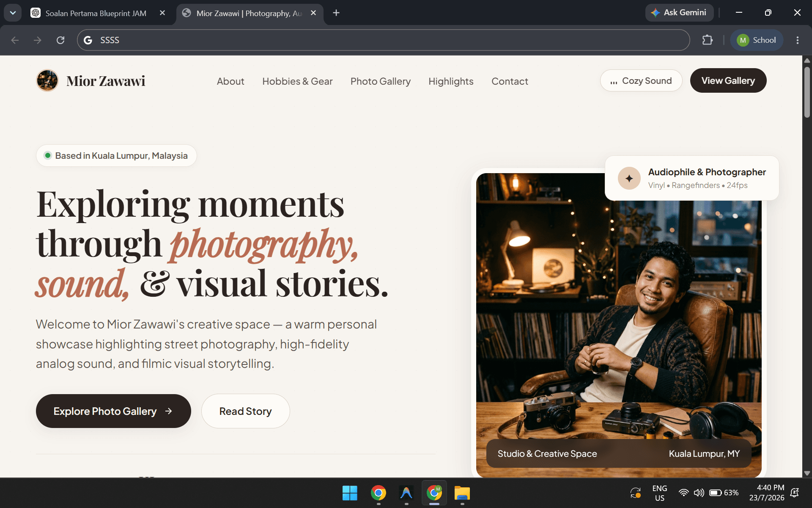Screen dimensions: 812x508
Task: Click the page scrollbar up arrow
Action: (807, 60)
